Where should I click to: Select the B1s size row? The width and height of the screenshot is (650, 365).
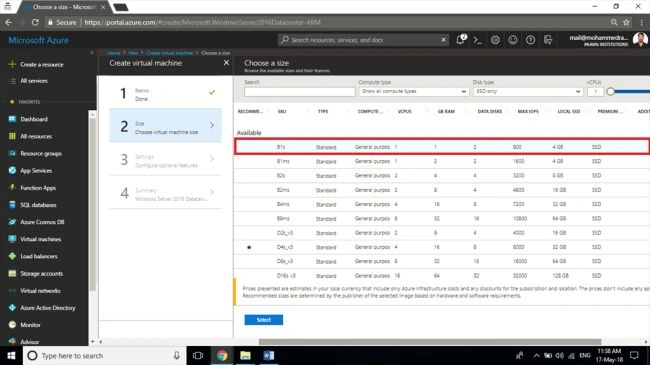pyautogui.click(x=442, y=147)
